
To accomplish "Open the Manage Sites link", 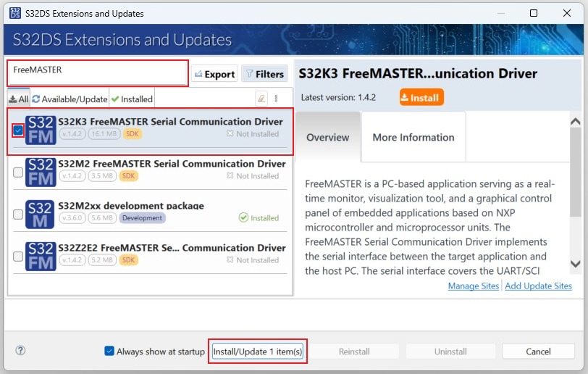I will (x=473, y=286).
